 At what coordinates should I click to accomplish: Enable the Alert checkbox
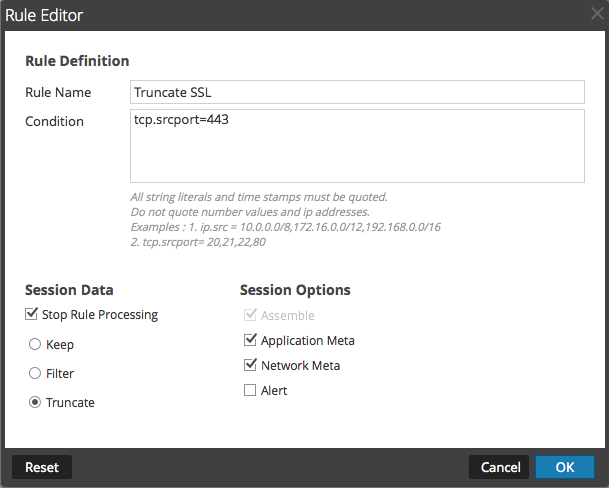[x=250, y=391]
